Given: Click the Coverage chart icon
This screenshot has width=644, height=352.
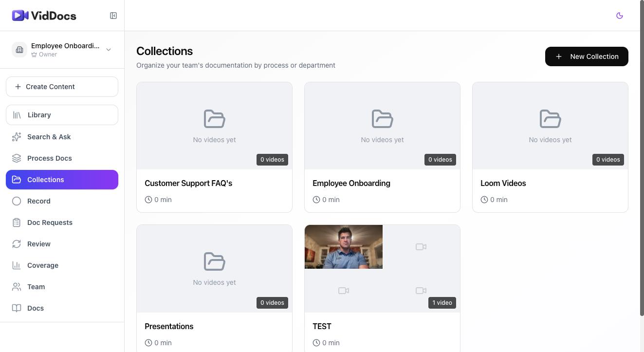Looking at the screenshot, I should pyautogui.click(x=17, y=265).
